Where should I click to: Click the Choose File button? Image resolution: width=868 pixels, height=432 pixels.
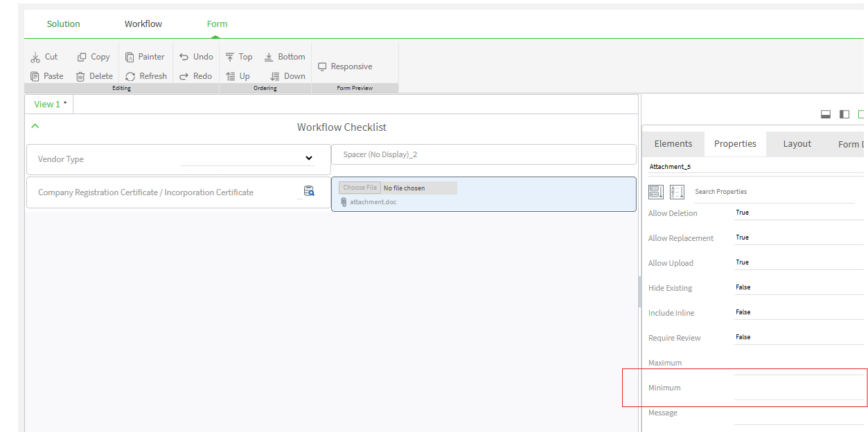click(x=360, y=188)
